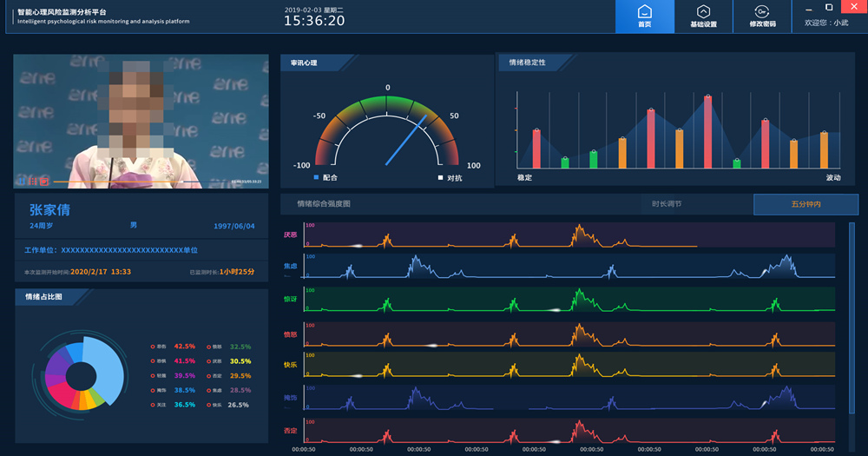Select the legend circle beside 36.5%
The image size is (868, 456).
[152, 405]
